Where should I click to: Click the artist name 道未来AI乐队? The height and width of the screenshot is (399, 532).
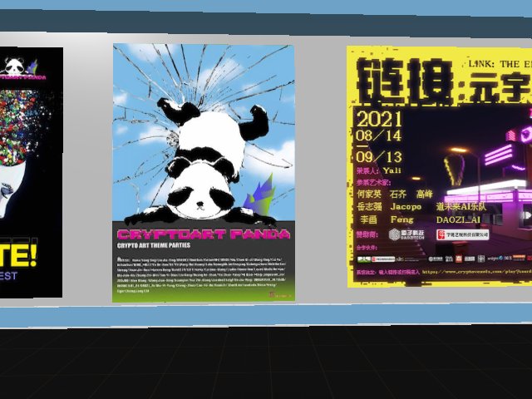tap(461, 207)
